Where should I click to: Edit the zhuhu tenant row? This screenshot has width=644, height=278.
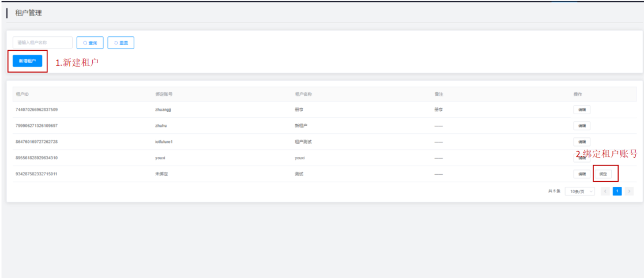[x=581, y=126]
